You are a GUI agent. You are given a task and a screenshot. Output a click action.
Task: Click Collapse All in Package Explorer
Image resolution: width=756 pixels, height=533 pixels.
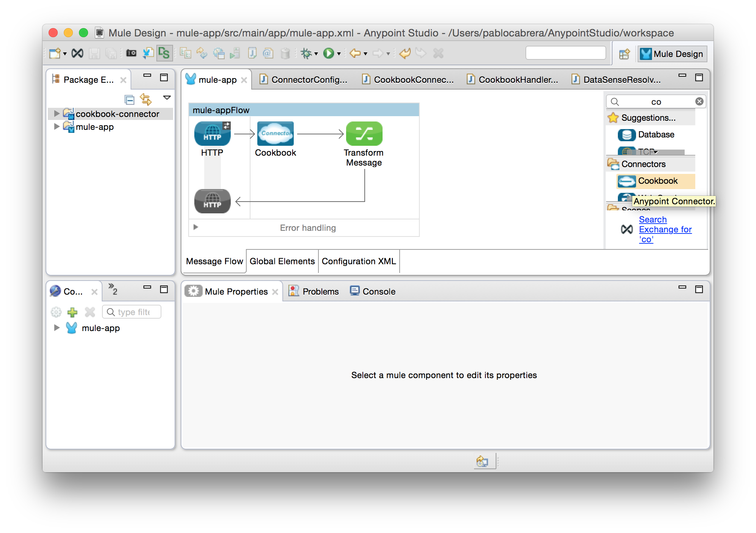pos(129,99)
